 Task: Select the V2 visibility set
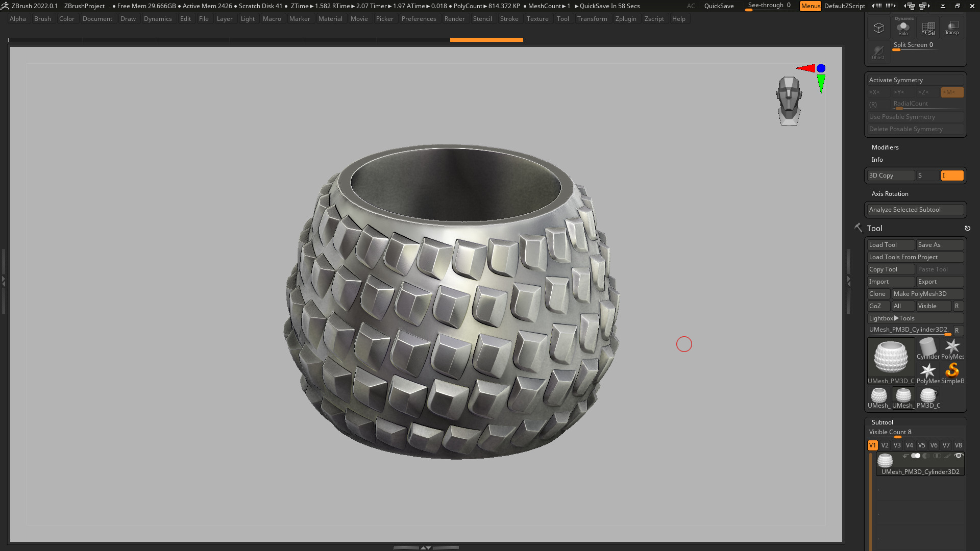(x=885, y=445)
